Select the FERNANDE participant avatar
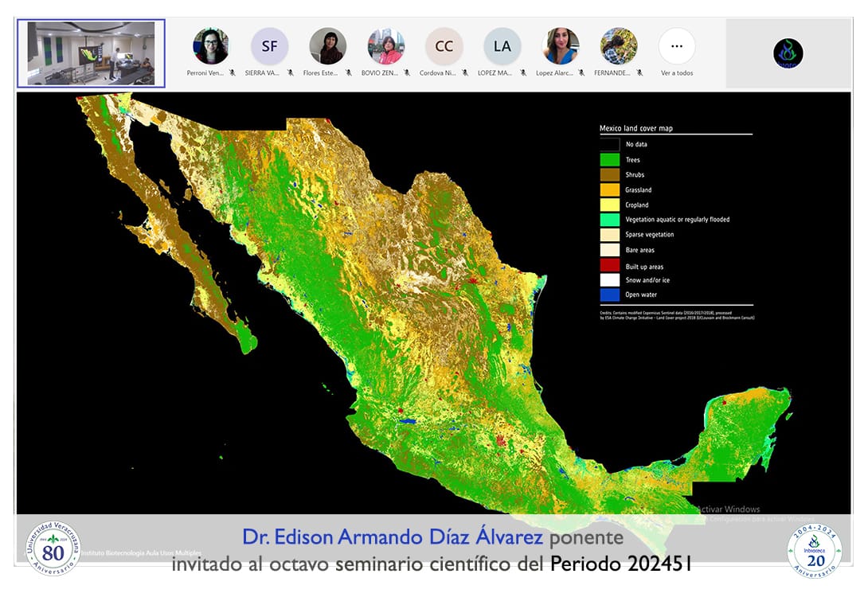Image resolution: width=868 pixels, height=605 pixels. pos(618,46)
